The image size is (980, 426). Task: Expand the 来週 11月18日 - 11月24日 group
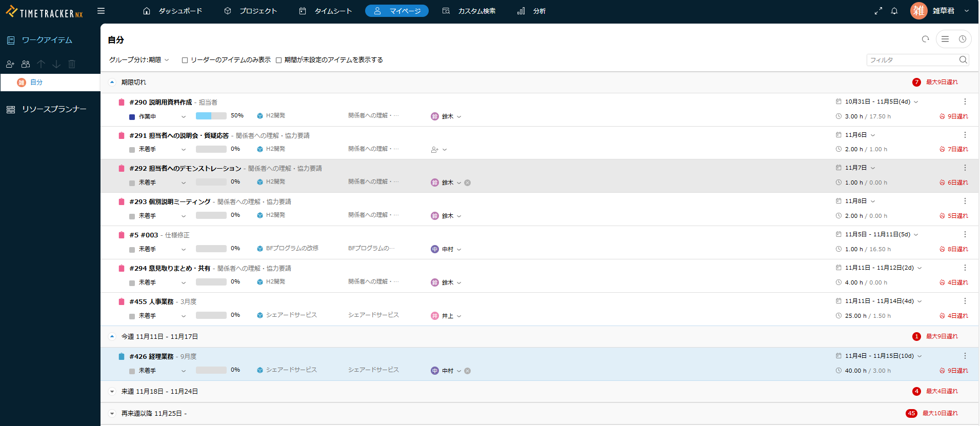(x=112, y=392)
